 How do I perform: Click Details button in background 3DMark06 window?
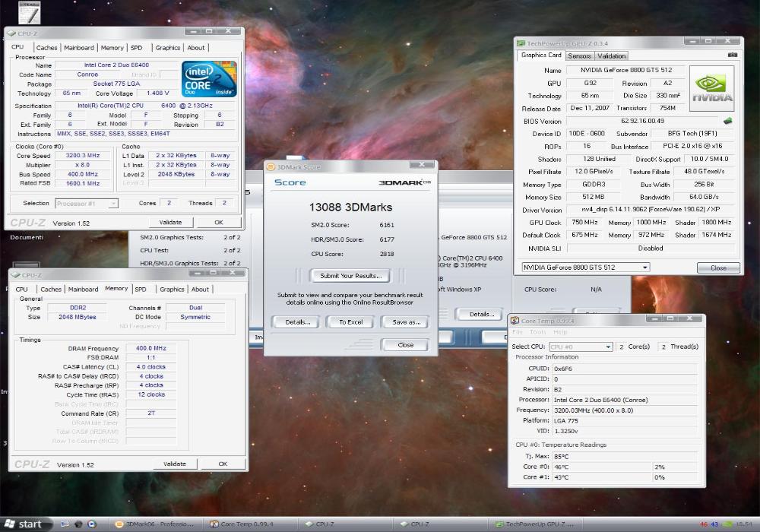[x=478, y=315]
